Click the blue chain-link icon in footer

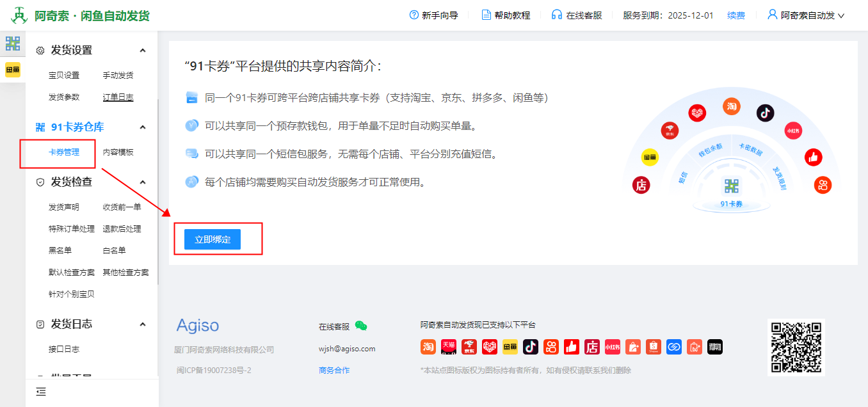(x=674, y=347)
